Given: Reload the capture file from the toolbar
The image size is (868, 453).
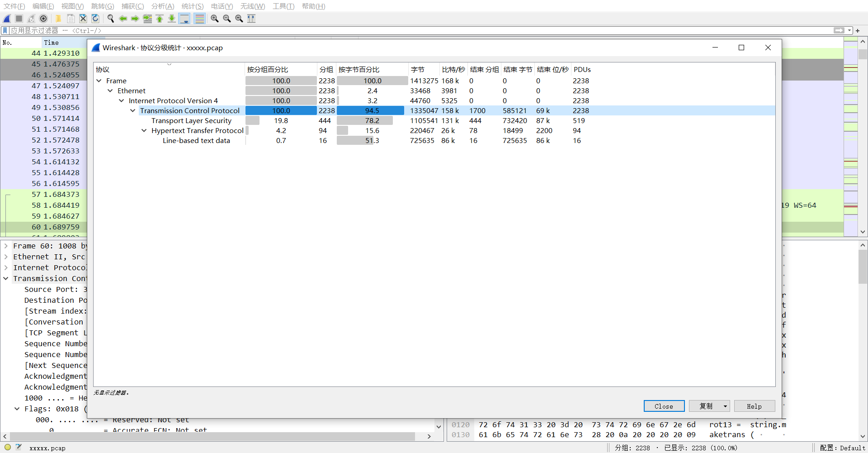Looking at the screenshot, I should pos(95,19).
